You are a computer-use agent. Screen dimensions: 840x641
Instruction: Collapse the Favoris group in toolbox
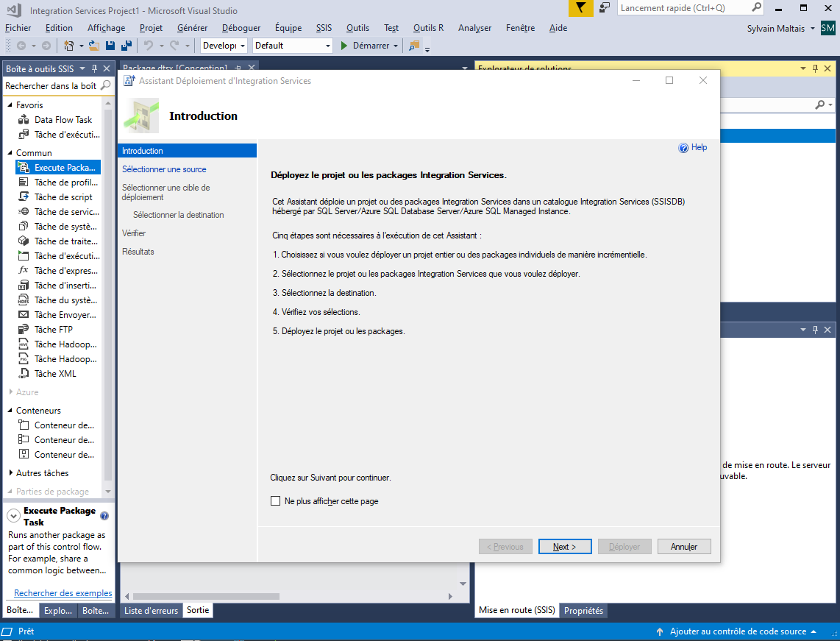point(10,105)
